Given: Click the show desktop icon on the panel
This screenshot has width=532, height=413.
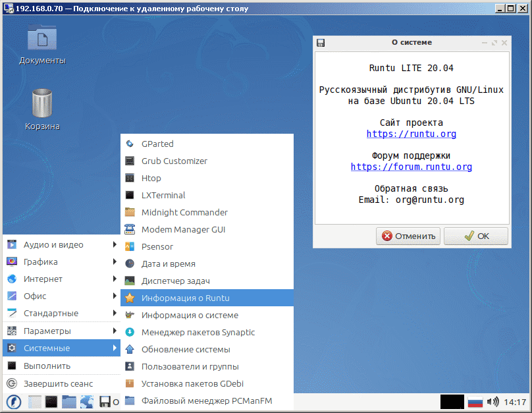Looking at the screenshot, I should coord(35,402).
